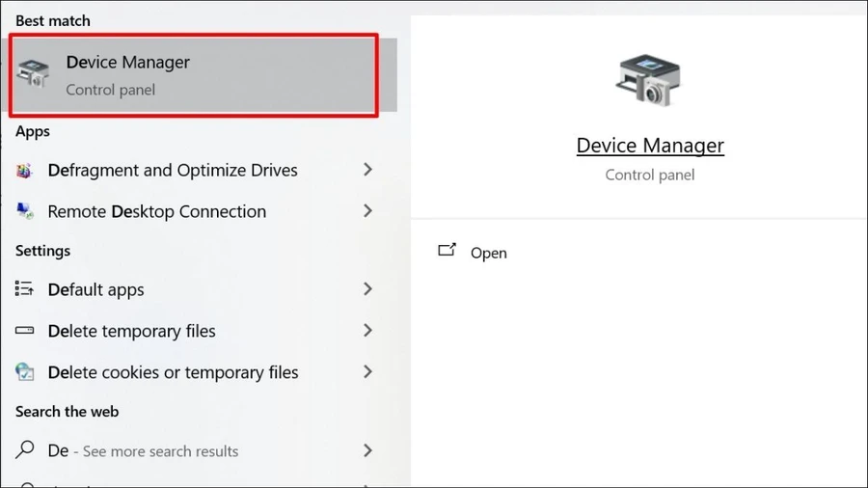
Task: Expand Delete temporary files chevron
Action: coord(367,330)
